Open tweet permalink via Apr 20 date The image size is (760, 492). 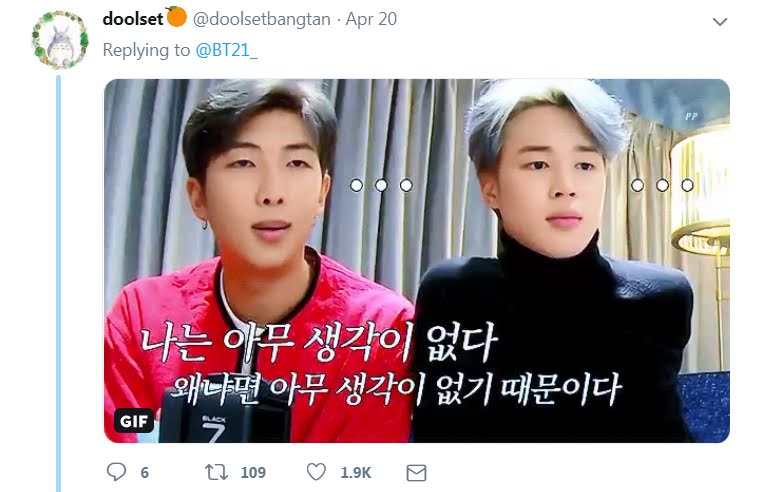coord(371,19)
